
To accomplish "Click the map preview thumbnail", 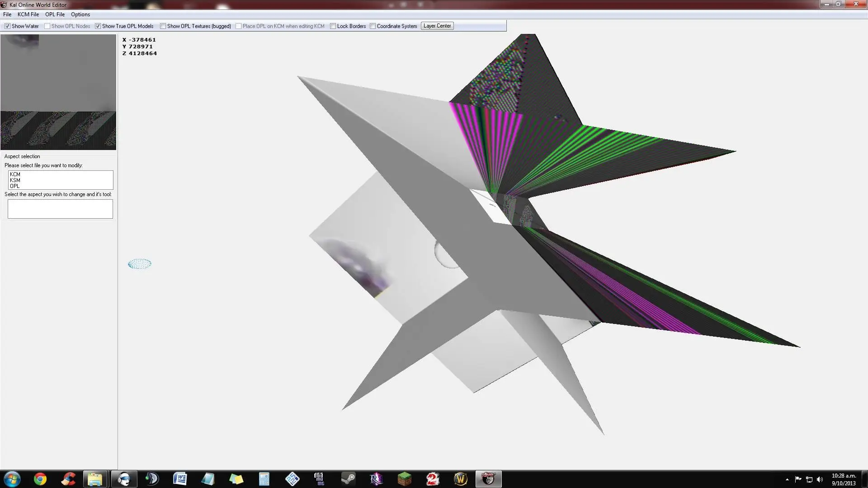I will [x=58, y=92].
